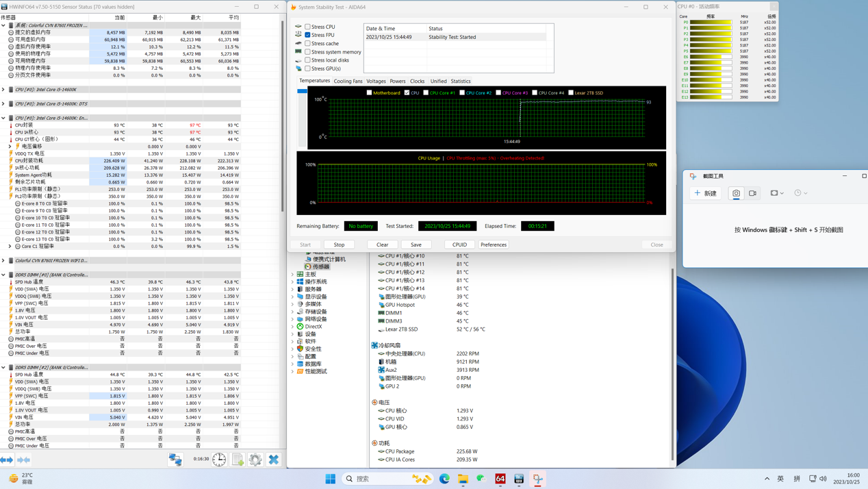Click HWiNFO log file with plus icon
The image size is (868, 489).
pyautogui.click(x=238, y=460)
